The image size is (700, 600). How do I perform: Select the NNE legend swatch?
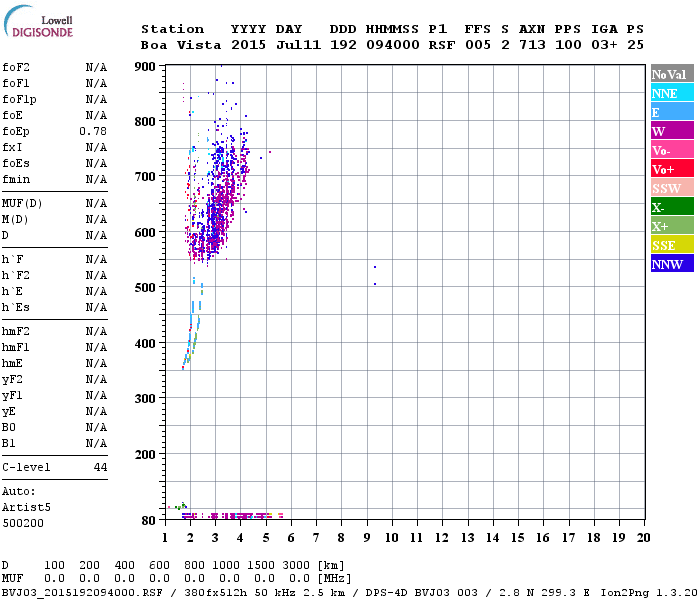point(672,93)
